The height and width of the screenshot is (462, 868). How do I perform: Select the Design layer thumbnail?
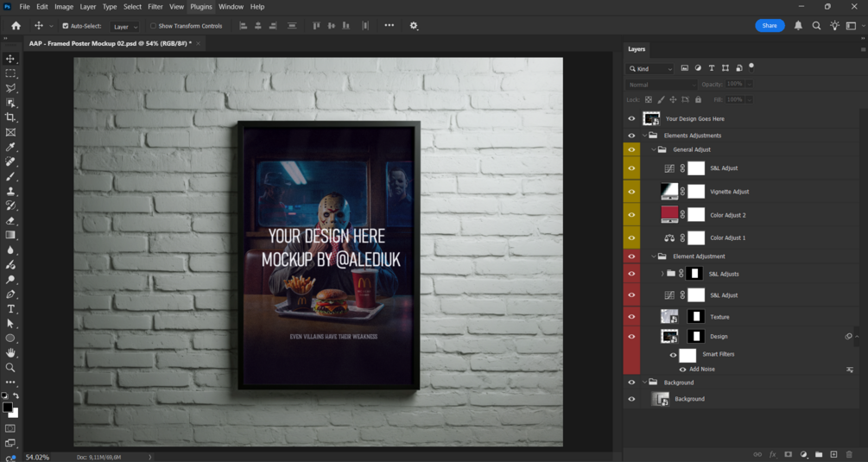pyautogui.click(x=669, y=336)
